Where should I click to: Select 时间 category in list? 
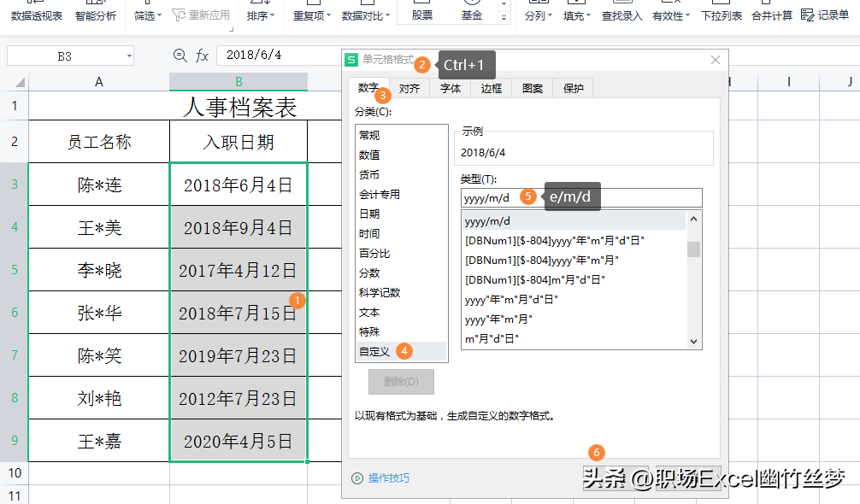coord(402,233)
